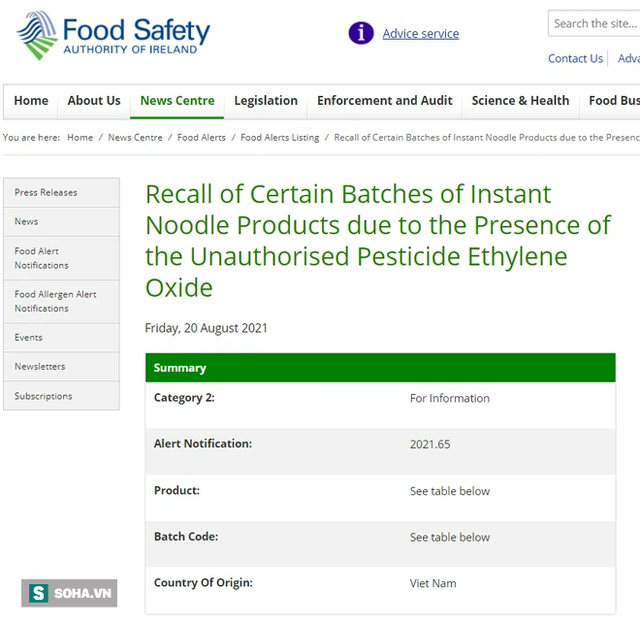Screen dimensions: 640x623
Task: Select News in the sidebar
Action: pyautogui.click(x=27, y=222)
